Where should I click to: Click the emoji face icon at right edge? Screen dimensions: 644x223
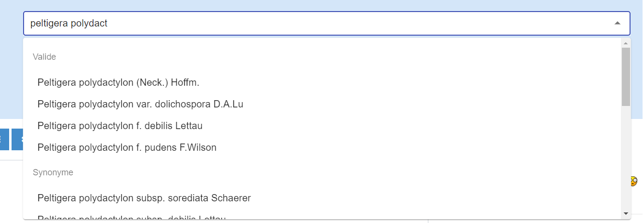coord(633,181)
